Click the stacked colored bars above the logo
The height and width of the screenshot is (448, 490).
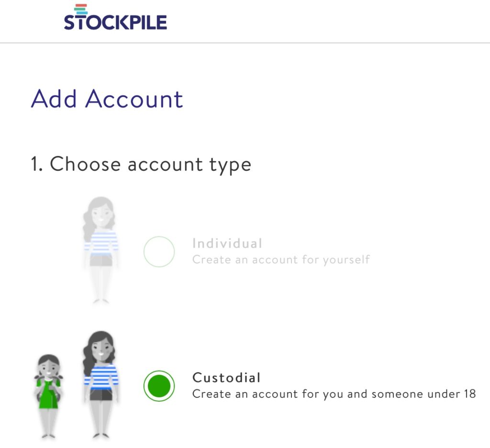81,10
